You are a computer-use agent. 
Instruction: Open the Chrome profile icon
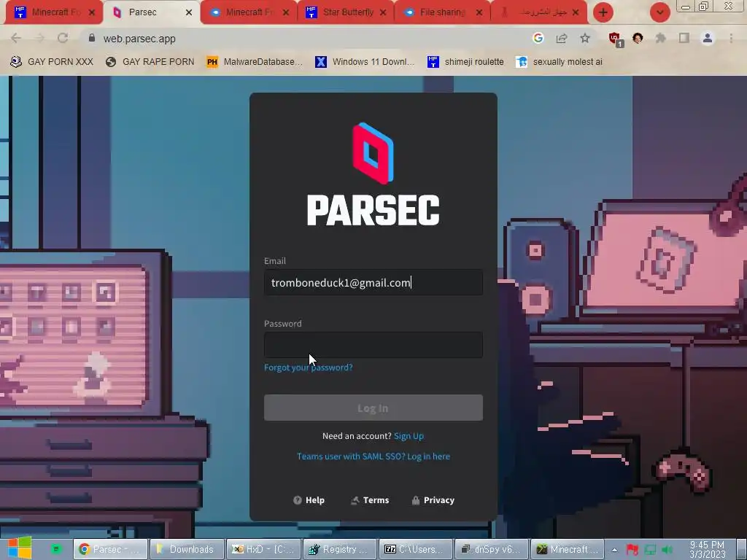pyautogui.click(x=708, y=38)
